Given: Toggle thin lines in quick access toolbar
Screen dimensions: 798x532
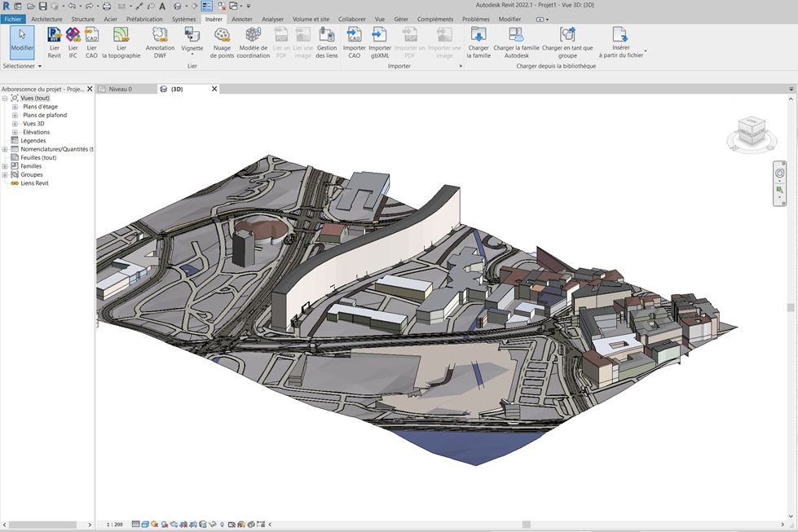Looking at the screenshot, I should pos(207,6).
